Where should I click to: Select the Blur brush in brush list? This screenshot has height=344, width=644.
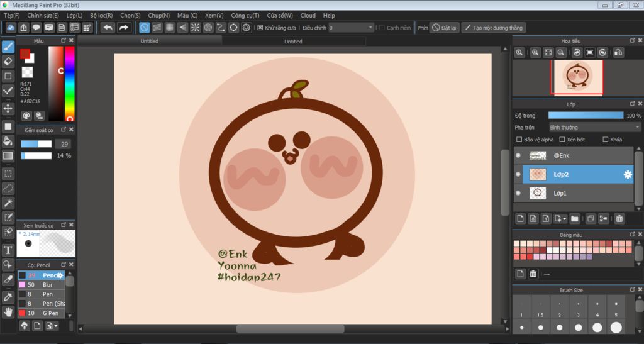(x=41, y=284)
